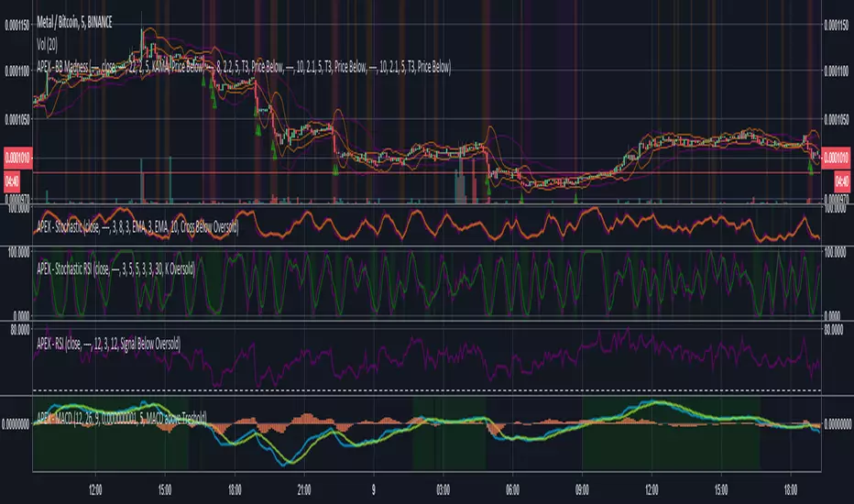Click the red horizontal price line on chart
The height and width of the screenshot is (504, 854).
pyautogui.click(x=427, y=173)
